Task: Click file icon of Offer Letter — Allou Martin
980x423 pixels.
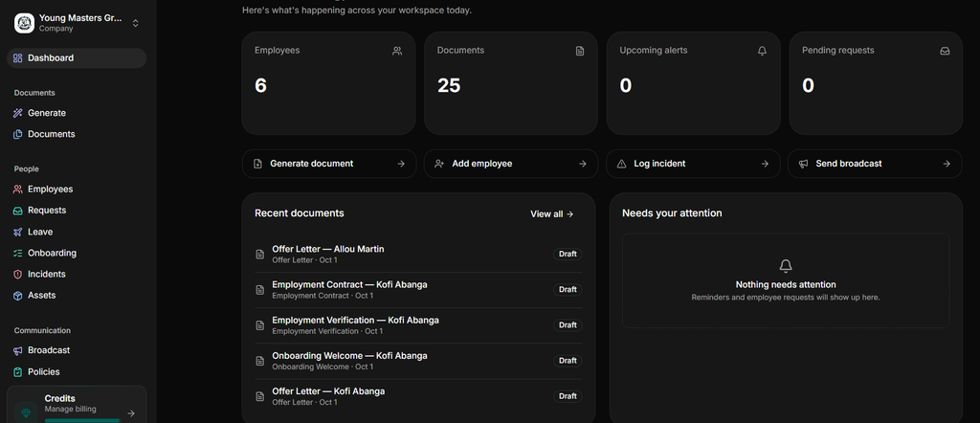Action: click(x=260, y=255)
